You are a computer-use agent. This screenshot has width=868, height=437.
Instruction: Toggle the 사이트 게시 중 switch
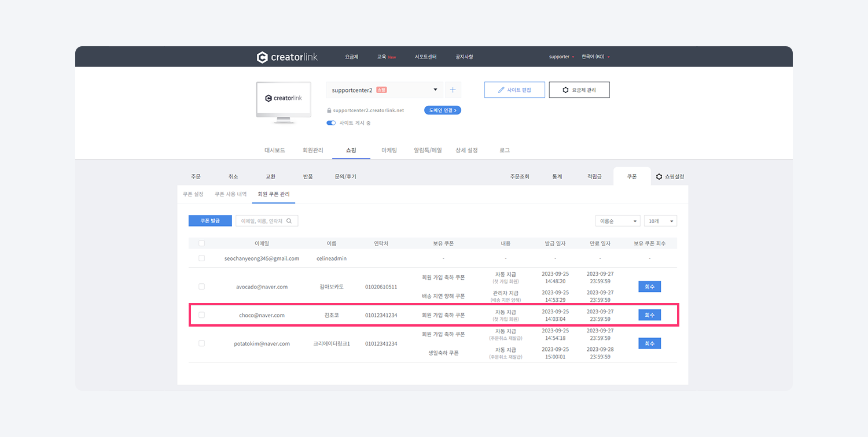331,123
